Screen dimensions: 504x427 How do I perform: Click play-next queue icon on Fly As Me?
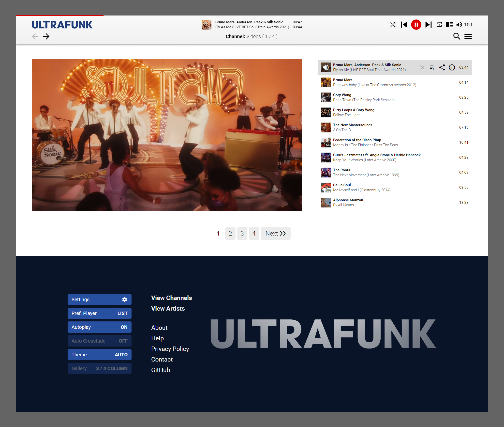pyautogui.click(x=432, y=67)
